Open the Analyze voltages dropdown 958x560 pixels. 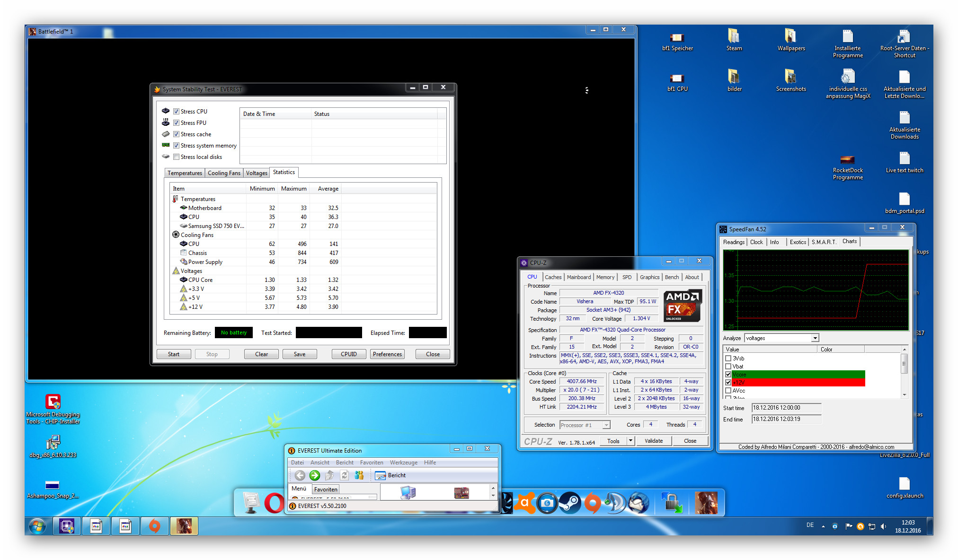click(815, 338)
